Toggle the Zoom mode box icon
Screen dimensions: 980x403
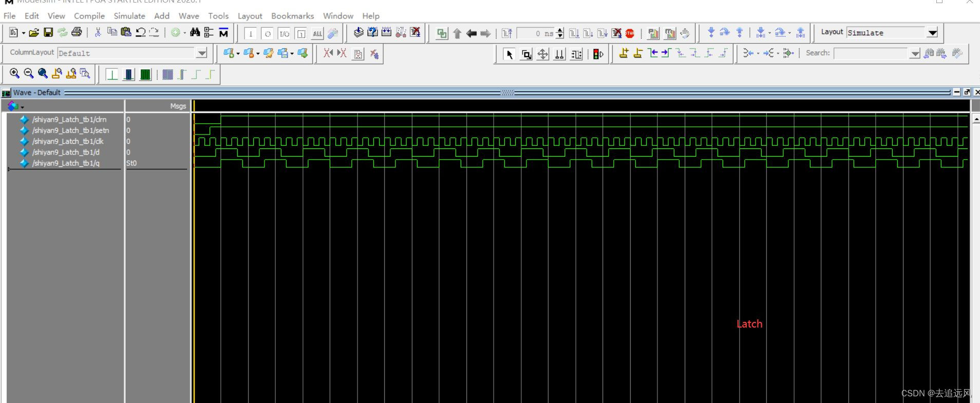point(526,54)
